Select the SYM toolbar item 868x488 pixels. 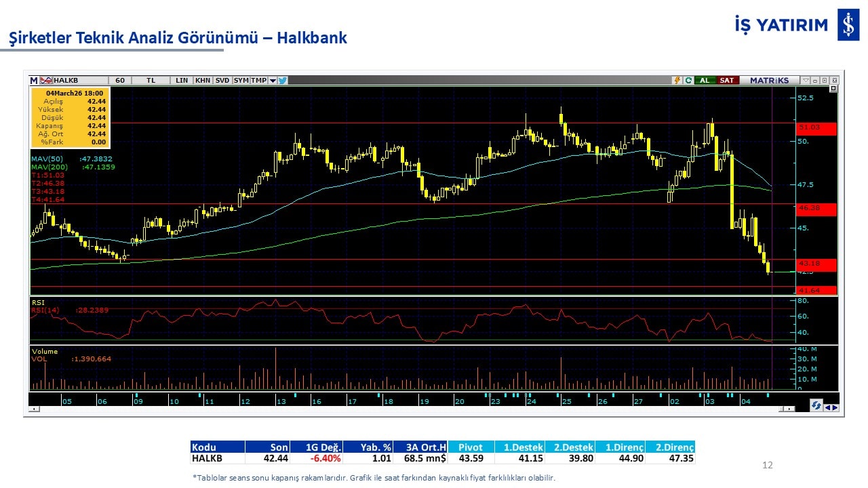241,80
